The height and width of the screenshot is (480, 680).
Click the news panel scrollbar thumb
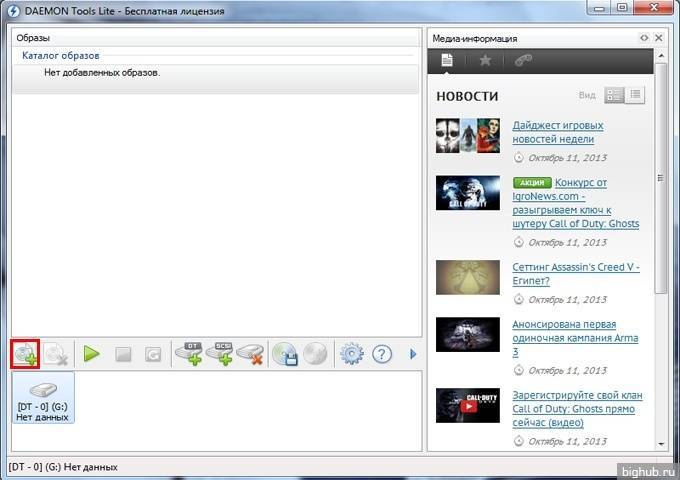661,178
